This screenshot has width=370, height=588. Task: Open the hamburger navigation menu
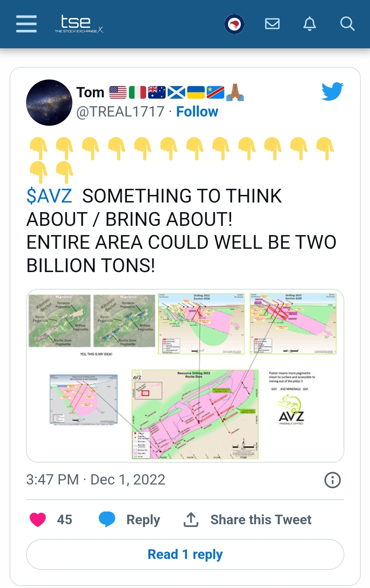point(26,24)
